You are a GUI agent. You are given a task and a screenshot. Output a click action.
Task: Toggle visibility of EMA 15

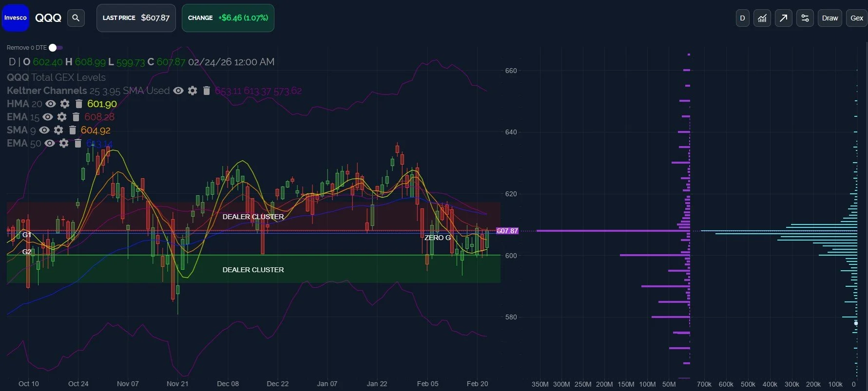48,117
